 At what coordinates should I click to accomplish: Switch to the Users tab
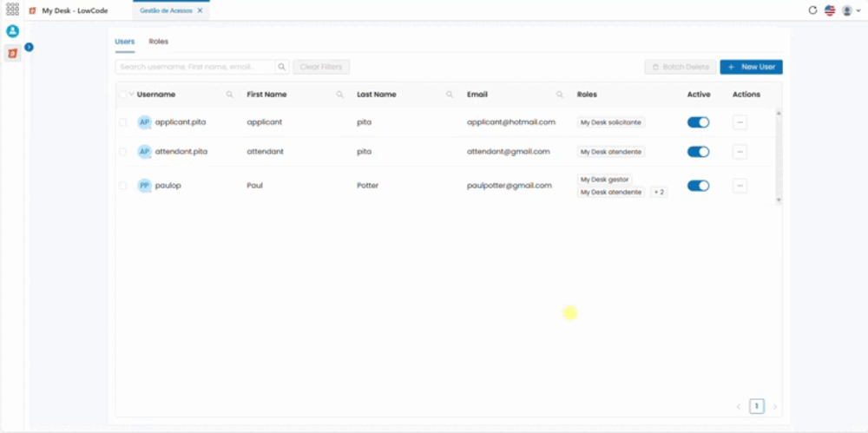(x=124, y=42)
